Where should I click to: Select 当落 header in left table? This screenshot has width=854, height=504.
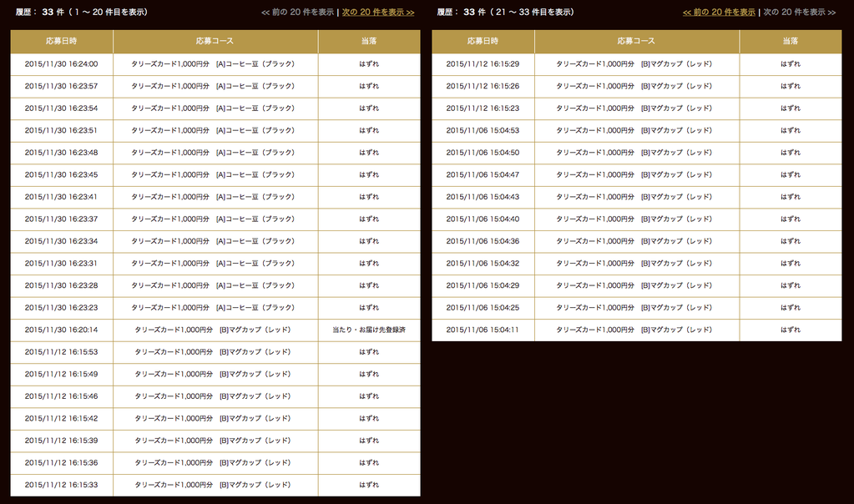pyautogui.click(x=369, y=42)
